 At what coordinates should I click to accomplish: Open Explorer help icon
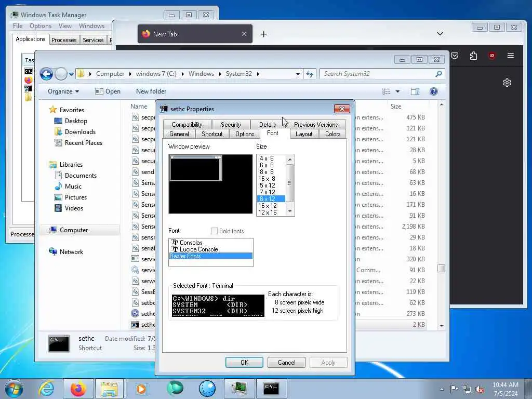[434, 91]
